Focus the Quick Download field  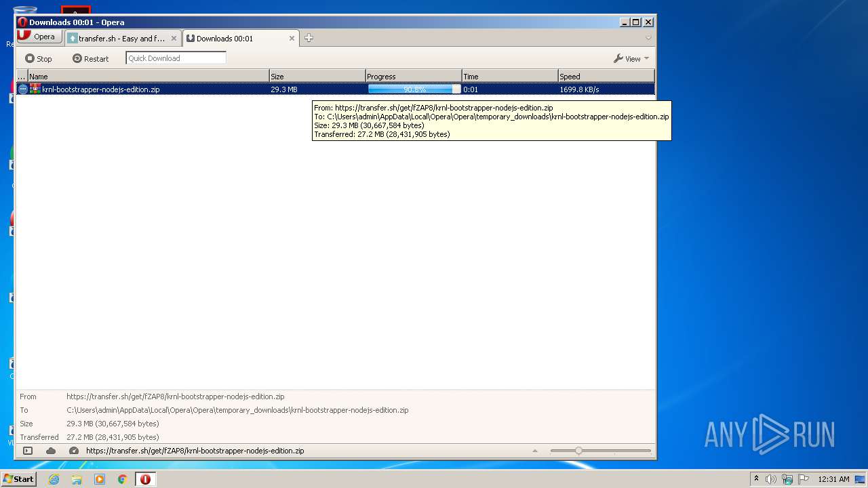(x=176, y=58)
